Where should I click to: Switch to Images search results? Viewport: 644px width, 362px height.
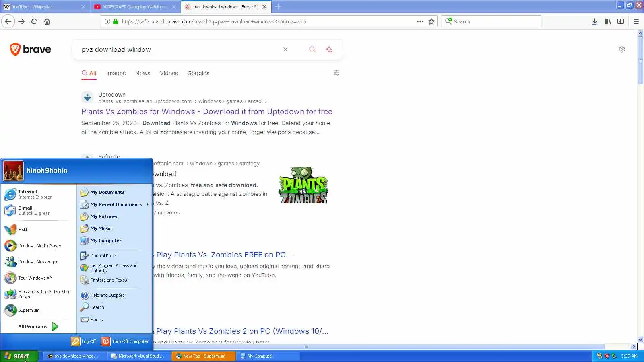click(x=116, y=73)
